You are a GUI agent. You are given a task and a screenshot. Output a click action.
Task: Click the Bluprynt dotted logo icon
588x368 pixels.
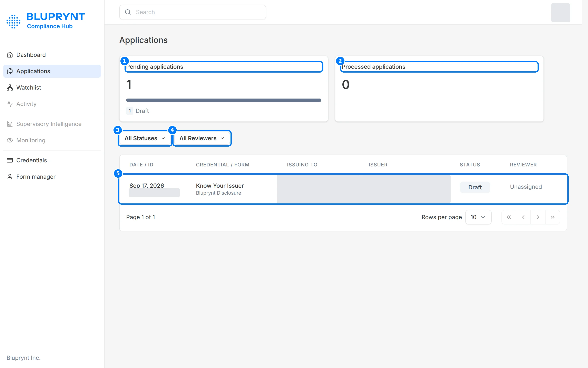[x=13, y=21]
